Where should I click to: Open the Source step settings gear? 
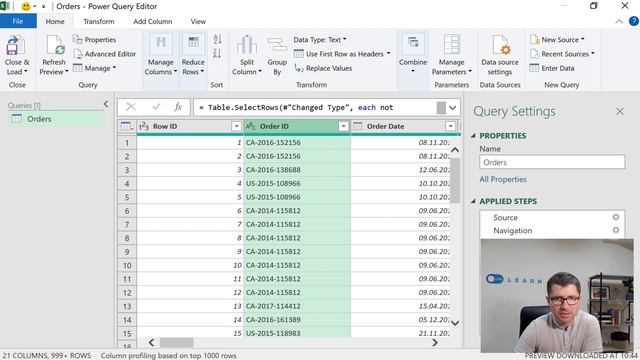(616, 217)
